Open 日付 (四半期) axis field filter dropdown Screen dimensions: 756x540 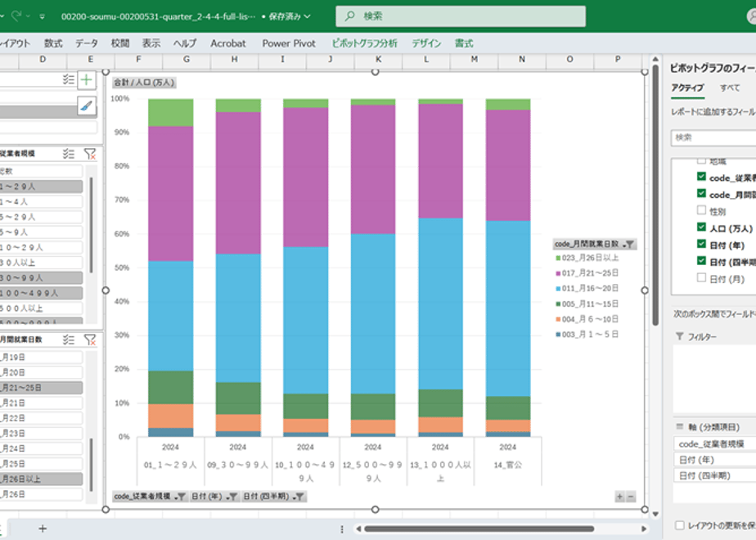coord(299,496)
